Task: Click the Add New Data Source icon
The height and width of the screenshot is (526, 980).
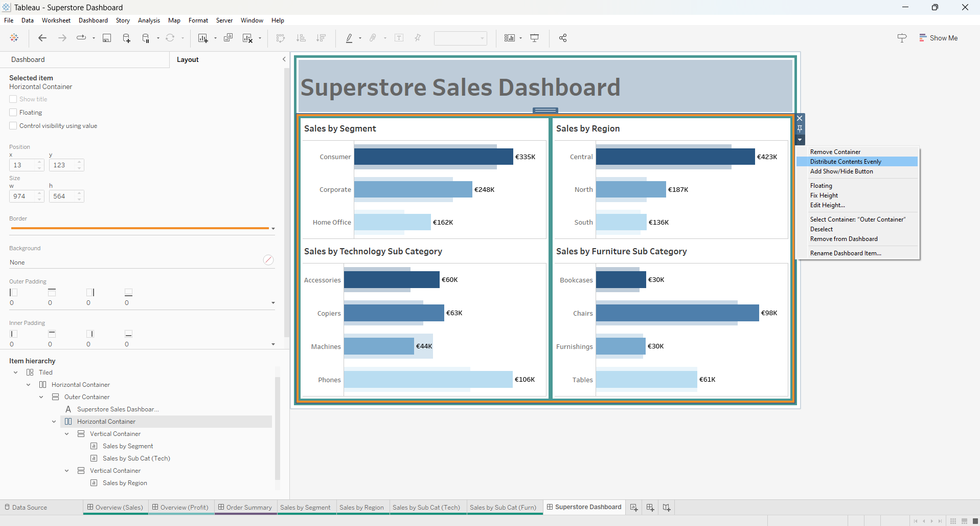Action: pyautogui.click(x=126, y=38)
